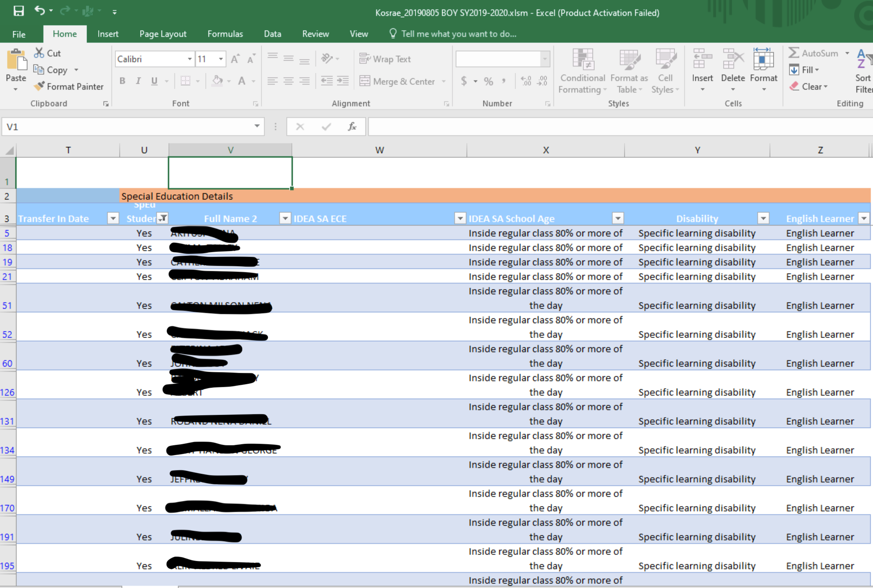Toggle Italic formatting button

point(139,81)
